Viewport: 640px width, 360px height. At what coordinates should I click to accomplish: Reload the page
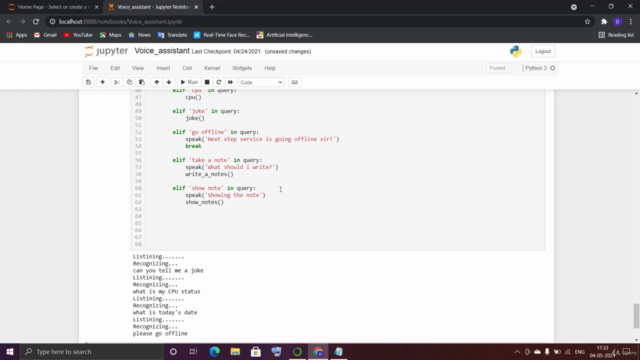click(x=36, y=22)
